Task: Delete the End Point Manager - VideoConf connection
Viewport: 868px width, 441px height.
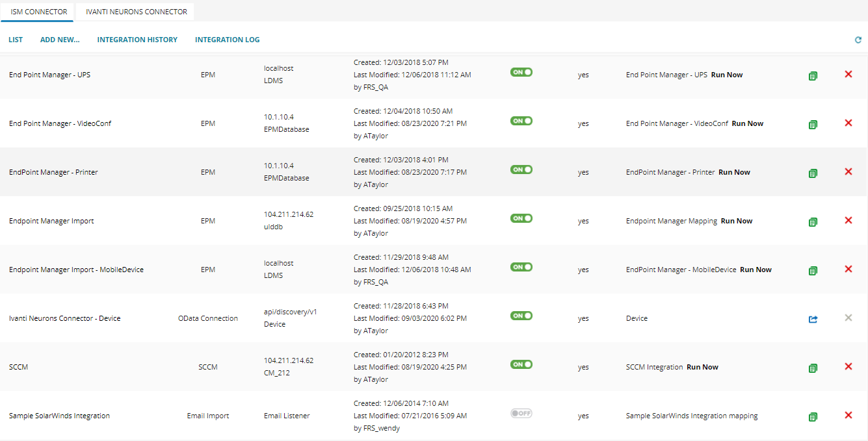Action: [848, 123]
